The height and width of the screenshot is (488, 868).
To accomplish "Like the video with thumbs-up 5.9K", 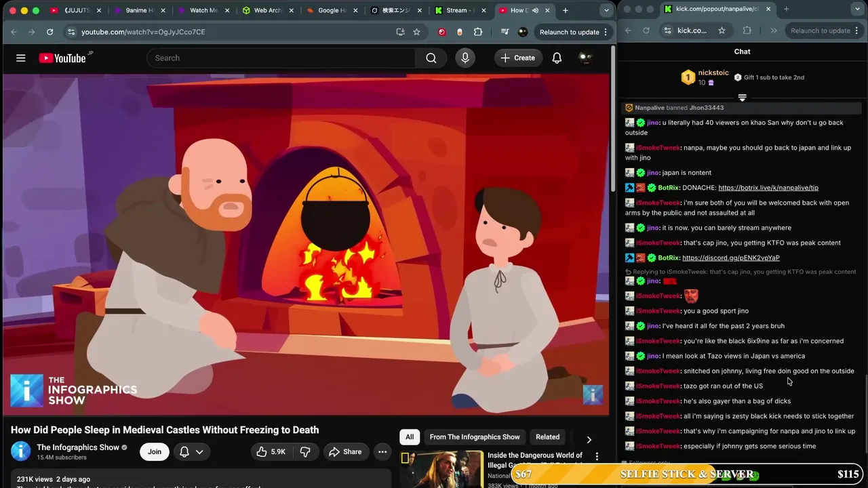I will coord(271,452).
